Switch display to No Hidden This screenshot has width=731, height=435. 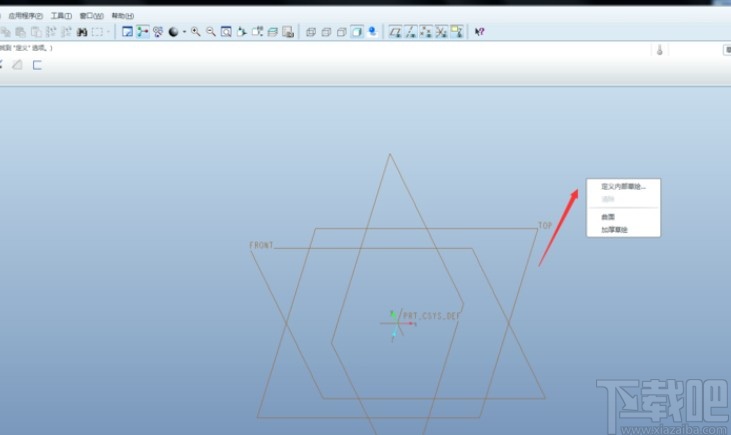tap(342, 32)
